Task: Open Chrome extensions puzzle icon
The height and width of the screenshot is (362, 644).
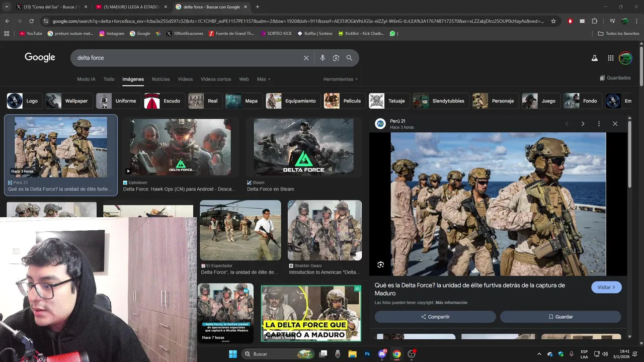Action: coord(594,21)
